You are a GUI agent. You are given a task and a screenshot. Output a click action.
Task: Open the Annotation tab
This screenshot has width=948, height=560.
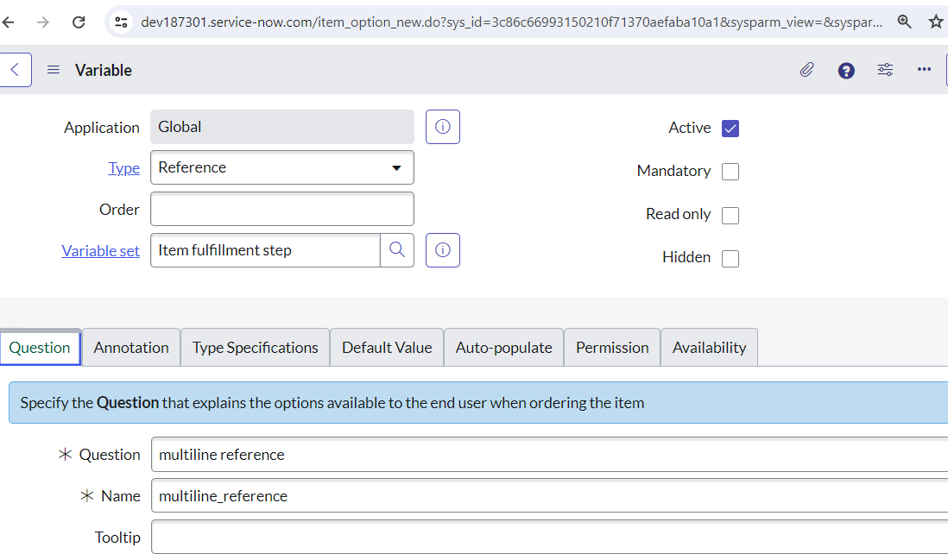tap(131, 348)
